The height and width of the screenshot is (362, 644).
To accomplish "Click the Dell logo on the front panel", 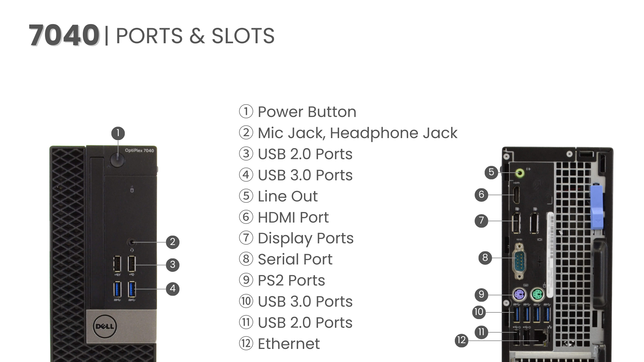I will (x=105, y=326).
